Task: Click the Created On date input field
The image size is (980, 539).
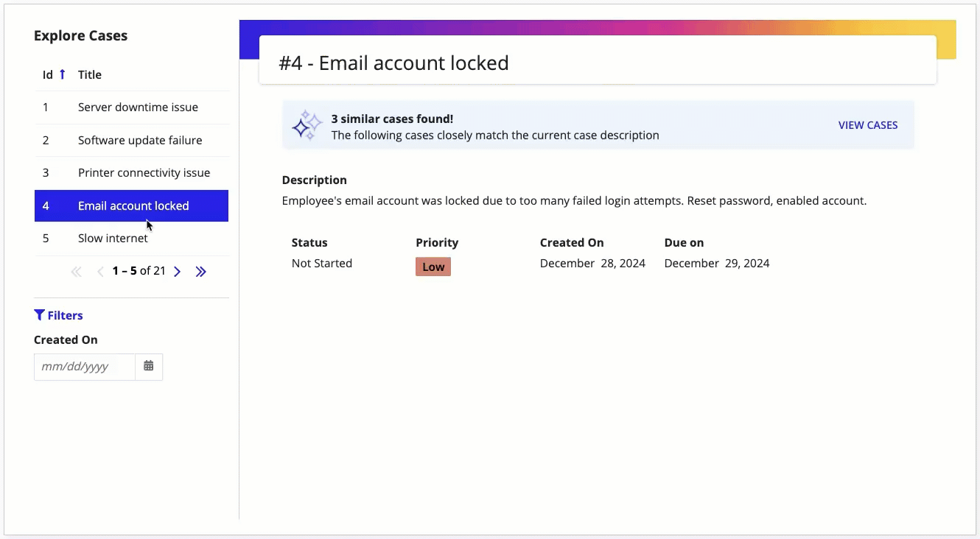Action: [85, 367]
